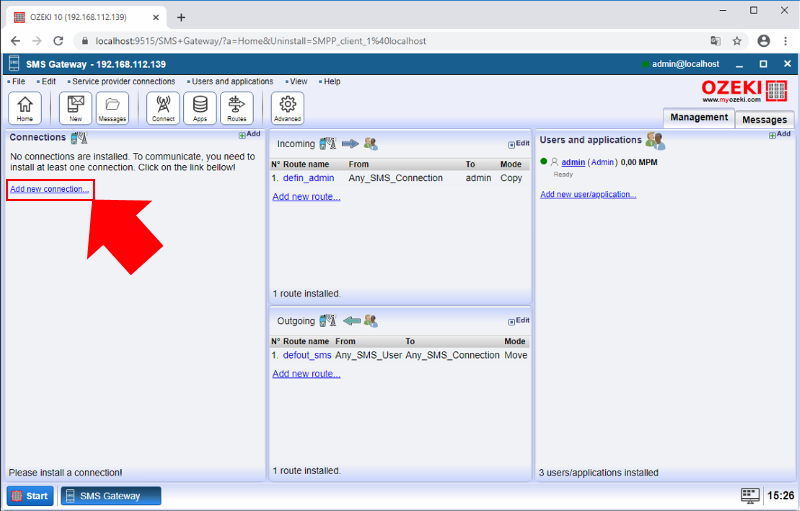Image resolution: width=800 pixels, height=511 pixels.
Task: Open the browser three-dot menu
Action: click(x=785, y=41)
